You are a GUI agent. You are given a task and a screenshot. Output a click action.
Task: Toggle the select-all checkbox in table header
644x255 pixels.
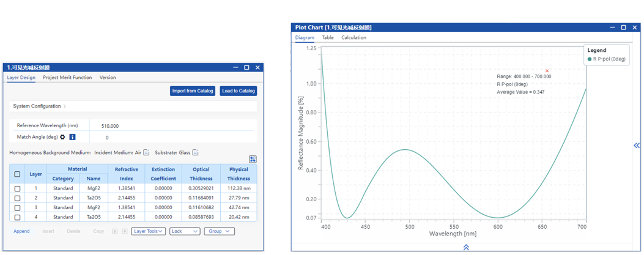tap(17, 174)
